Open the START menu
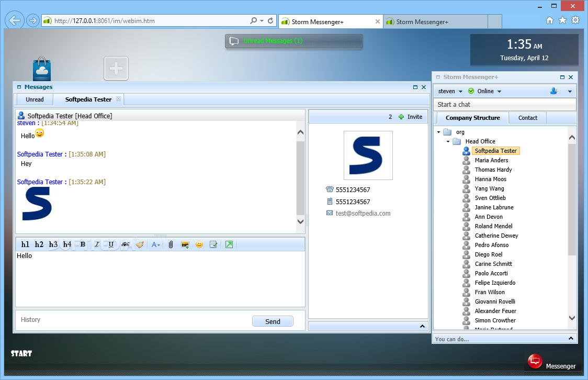 click(21, 353)
